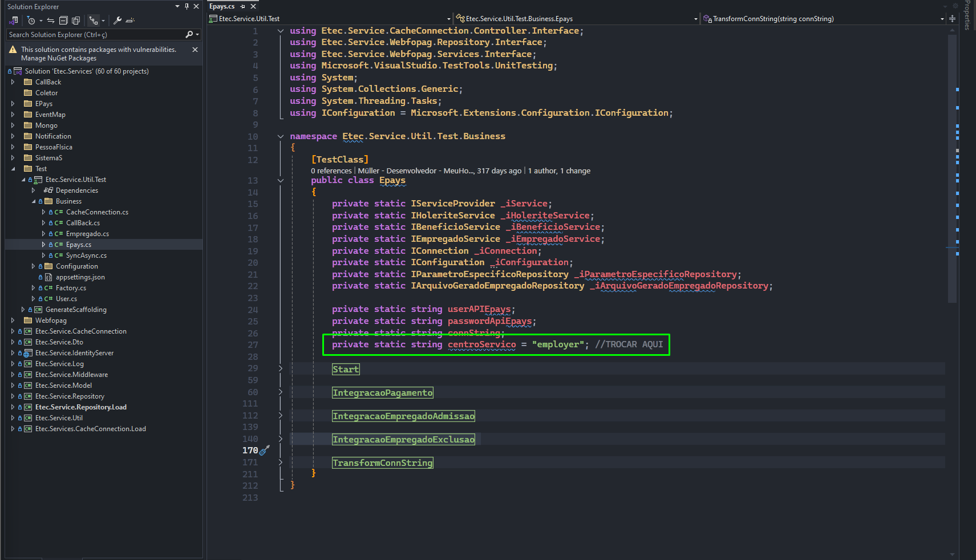Viewport: 976px width, 560px height.
Task: Pin the Epays.cs tab with pin icon
Action: (x=243, y=6)
